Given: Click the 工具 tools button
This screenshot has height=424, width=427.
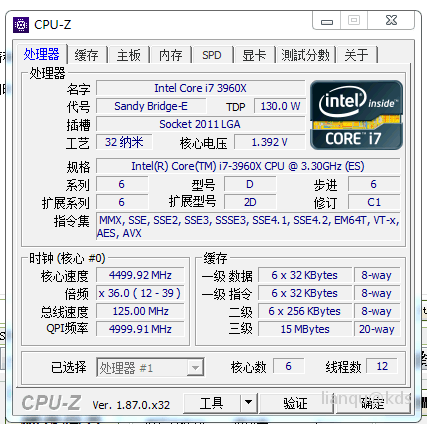Looking at the screenshot, I should (x=212, y=403).
